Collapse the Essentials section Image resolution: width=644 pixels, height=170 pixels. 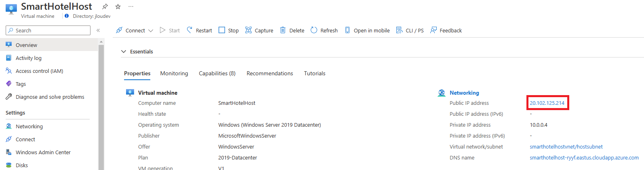point(124,51)
